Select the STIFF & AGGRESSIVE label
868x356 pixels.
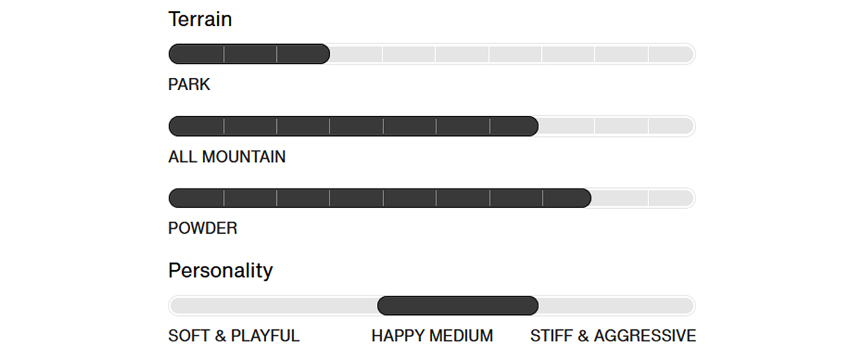613,336
